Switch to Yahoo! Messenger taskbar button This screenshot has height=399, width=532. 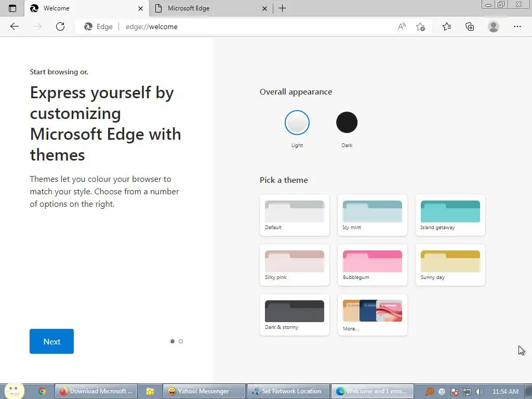pyautogui.click(x=204, y=391)
